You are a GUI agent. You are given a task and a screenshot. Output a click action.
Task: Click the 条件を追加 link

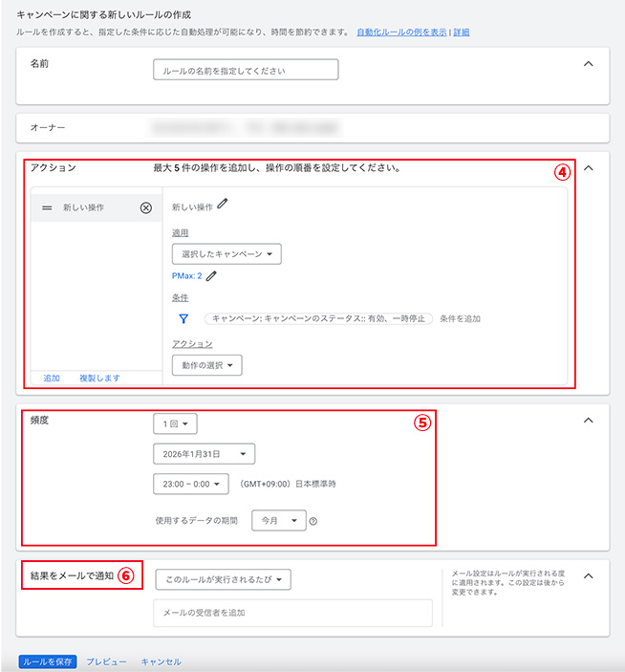point(461,318)
